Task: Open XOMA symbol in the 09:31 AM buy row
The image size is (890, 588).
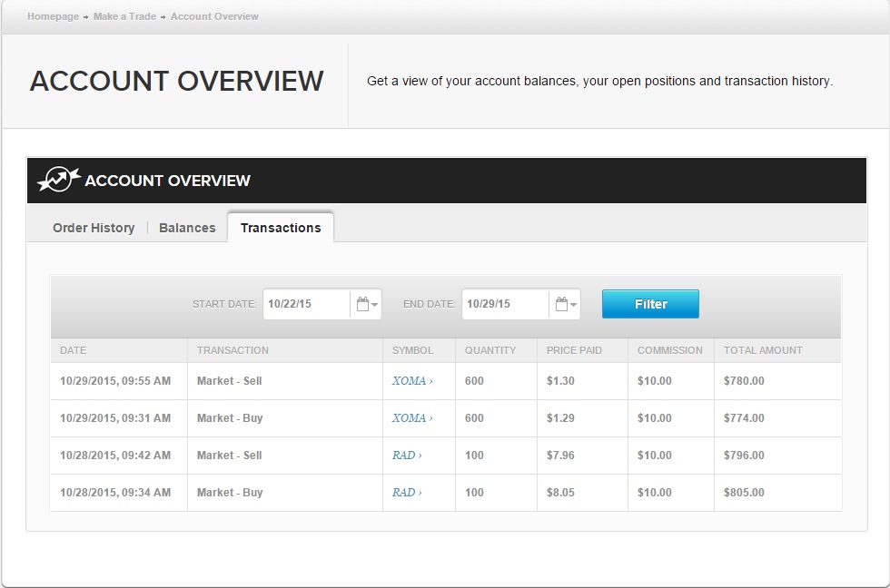Action: pos(412,418)
